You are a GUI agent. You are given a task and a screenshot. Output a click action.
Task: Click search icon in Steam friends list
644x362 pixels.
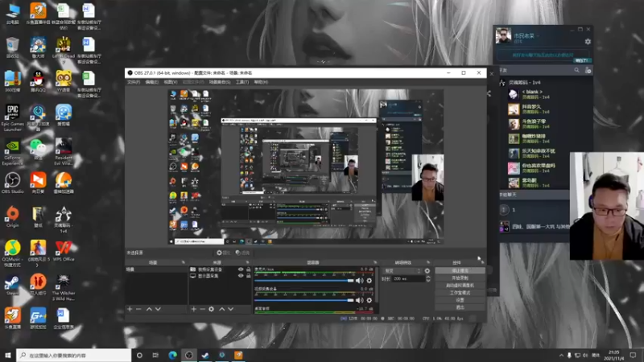coord(576,70)
